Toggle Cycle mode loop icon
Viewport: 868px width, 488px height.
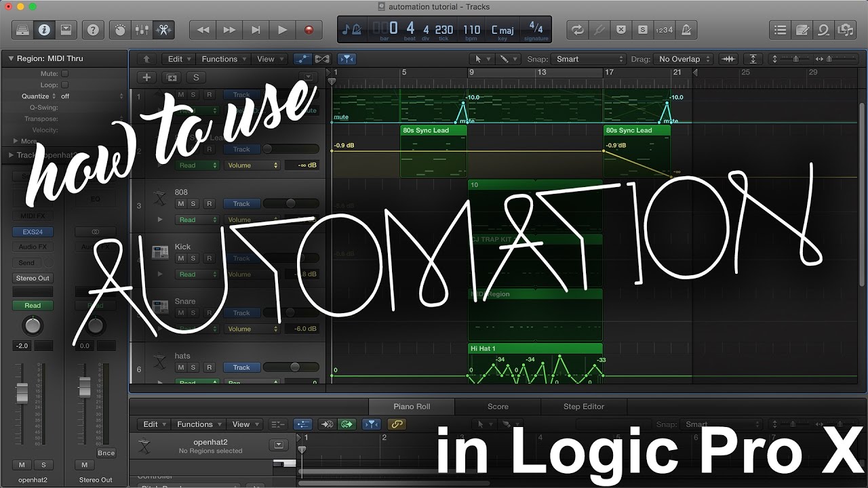(x=577, y=30)
